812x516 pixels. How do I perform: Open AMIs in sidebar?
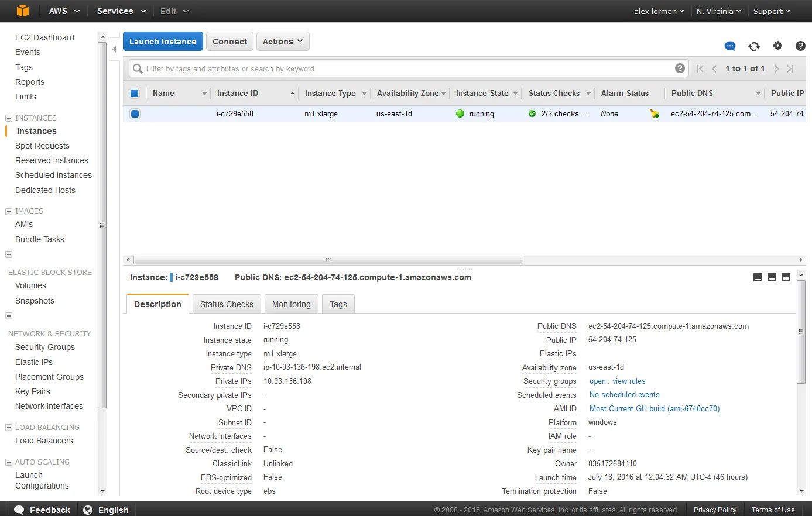tap(24, 224)
